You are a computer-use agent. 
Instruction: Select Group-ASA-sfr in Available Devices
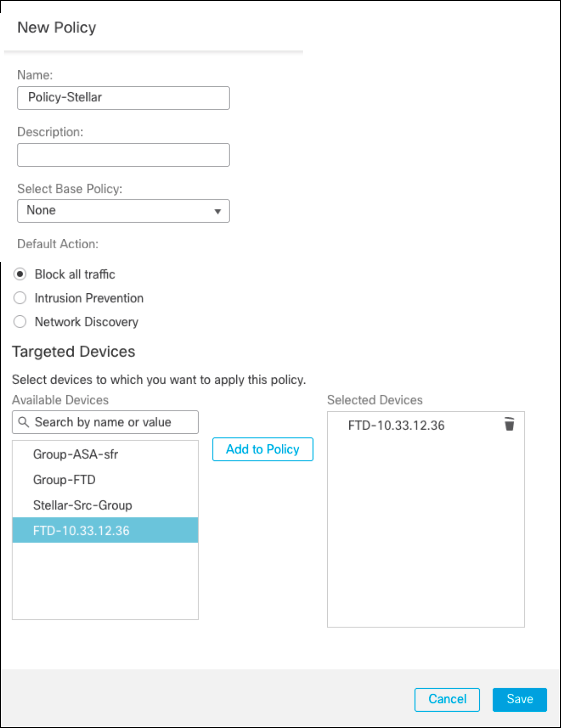[x=75, y=454]
